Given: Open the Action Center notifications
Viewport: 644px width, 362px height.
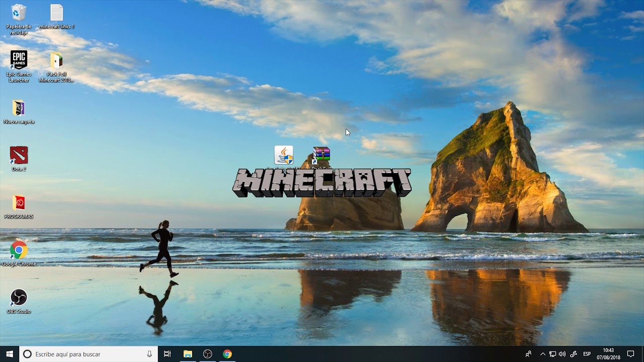Looking at the screenshot, I should click(x=630, y=354).
